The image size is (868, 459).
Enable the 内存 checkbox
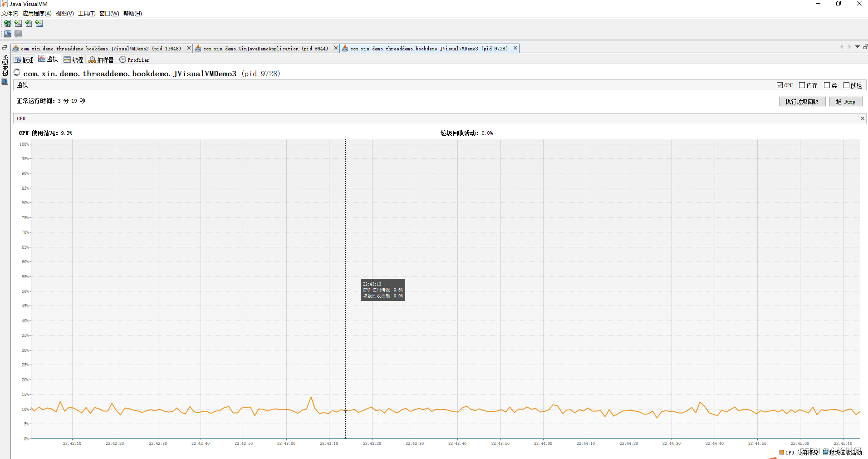point(802,85)
